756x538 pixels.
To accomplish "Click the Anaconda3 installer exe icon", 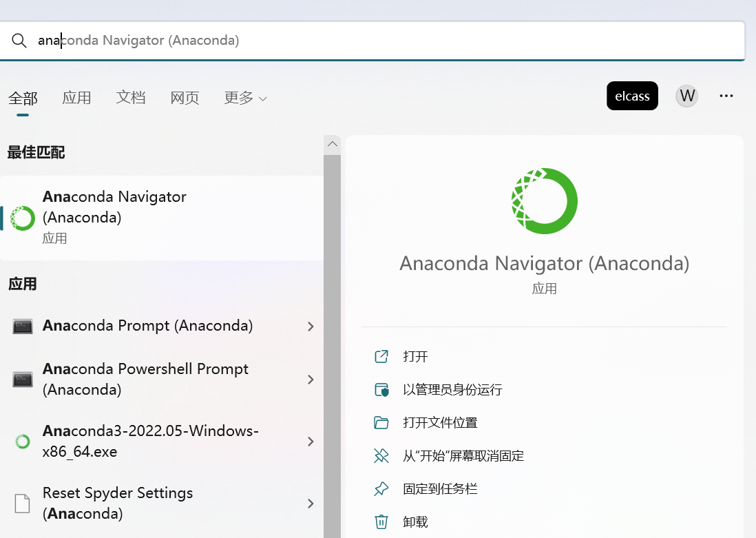I will tap(22, 442).
